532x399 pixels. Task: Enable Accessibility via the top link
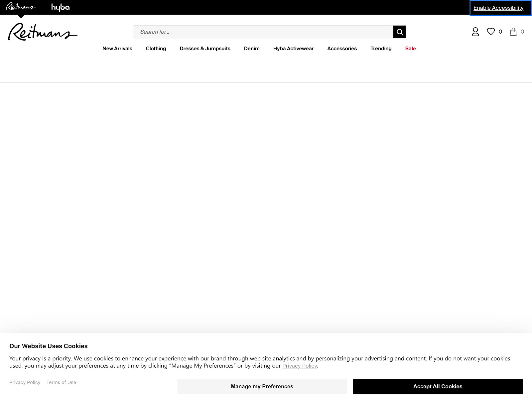click(498, 8)
